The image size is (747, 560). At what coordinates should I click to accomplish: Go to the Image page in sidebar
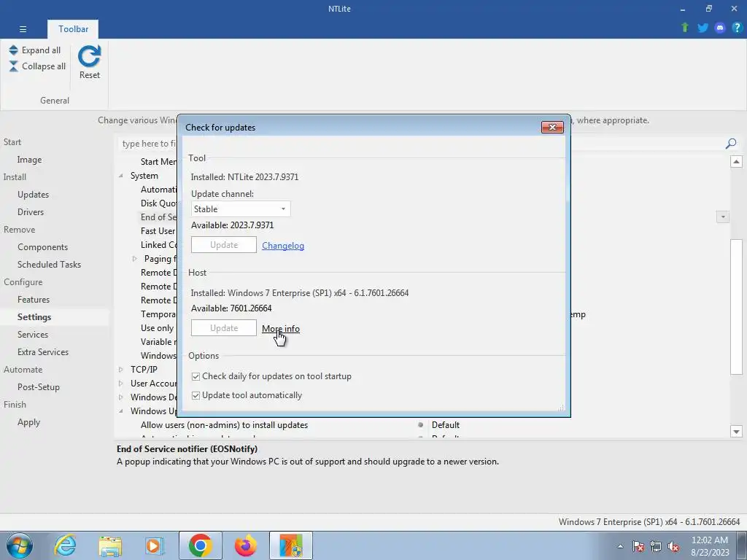click(x=29, y=160)
